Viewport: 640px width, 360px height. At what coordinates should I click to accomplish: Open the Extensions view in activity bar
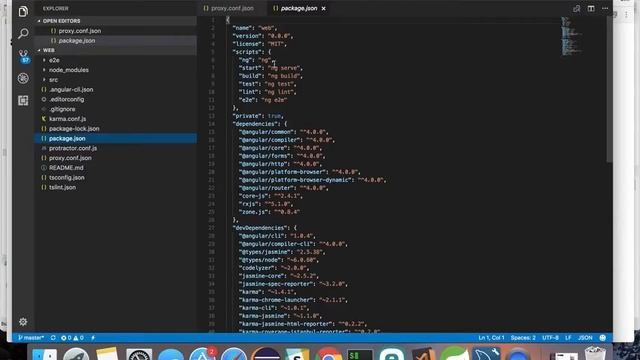tap(23, 100)
